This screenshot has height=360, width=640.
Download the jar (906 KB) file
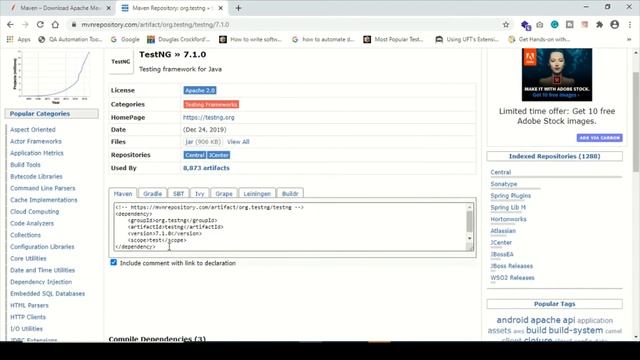tap(202, 142)
